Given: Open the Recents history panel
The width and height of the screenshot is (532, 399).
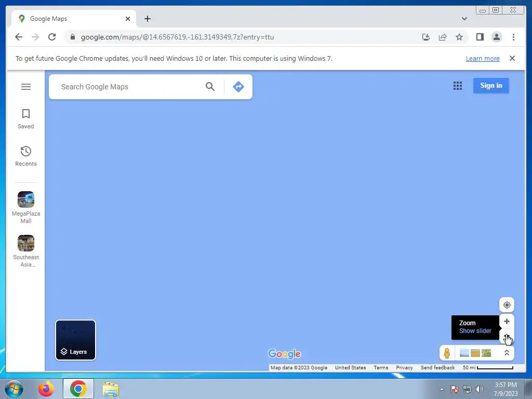Looking at the screenshot, I should pyautogui.click(x=26, y=156).
